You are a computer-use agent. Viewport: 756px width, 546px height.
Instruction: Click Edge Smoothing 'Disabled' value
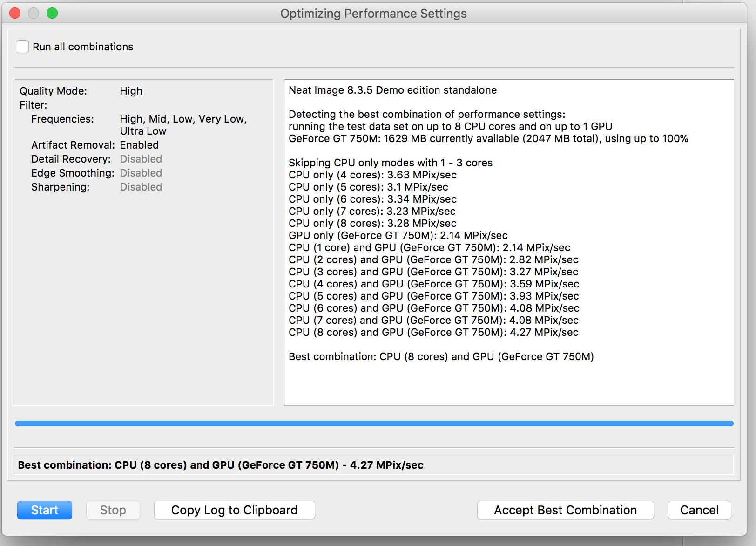pos(141,173)
